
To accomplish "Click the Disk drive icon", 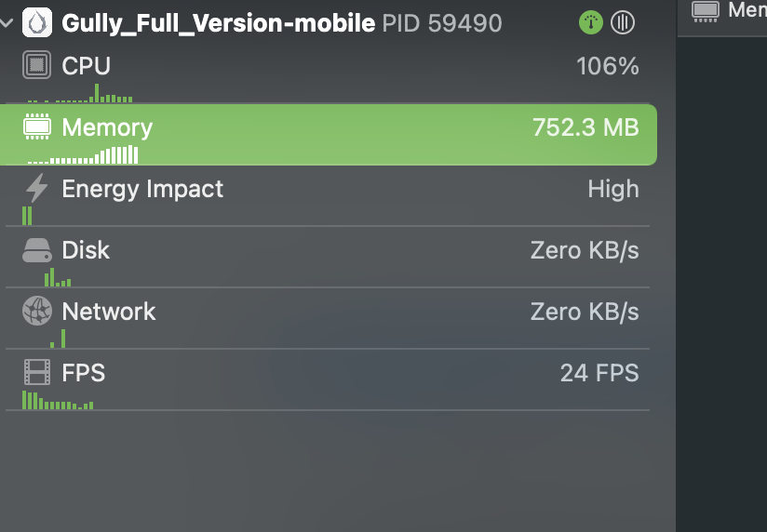I will pos(36,250).
